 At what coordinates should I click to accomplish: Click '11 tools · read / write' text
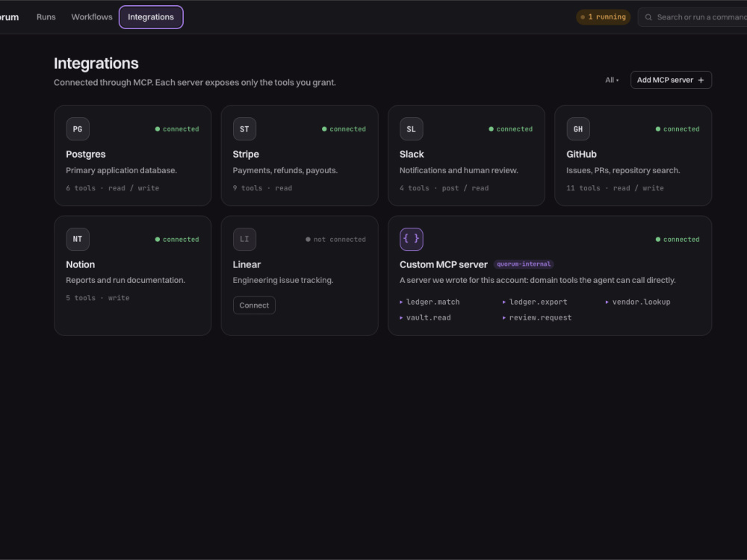click(x=615, y=188)
